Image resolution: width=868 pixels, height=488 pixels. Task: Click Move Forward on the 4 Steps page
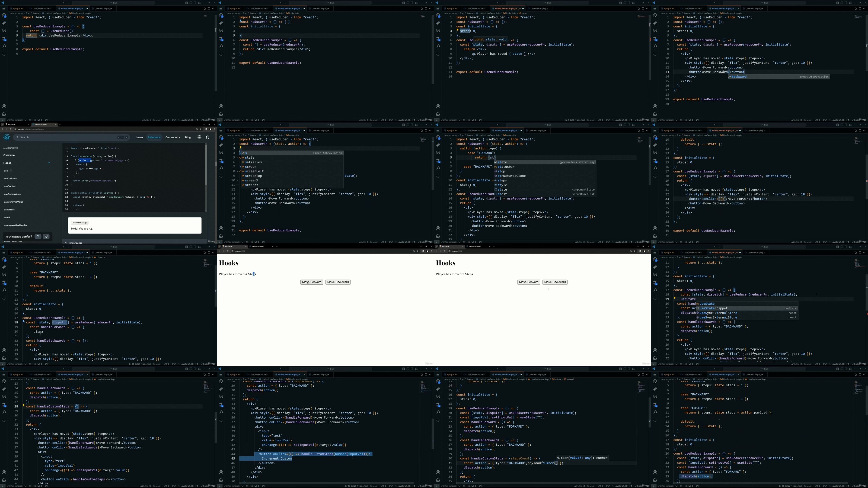312,282
